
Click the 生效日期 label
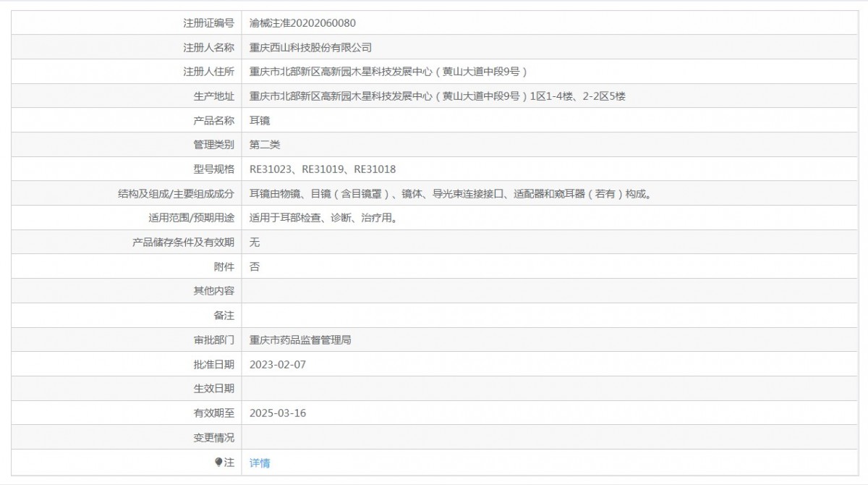[214, 389]
